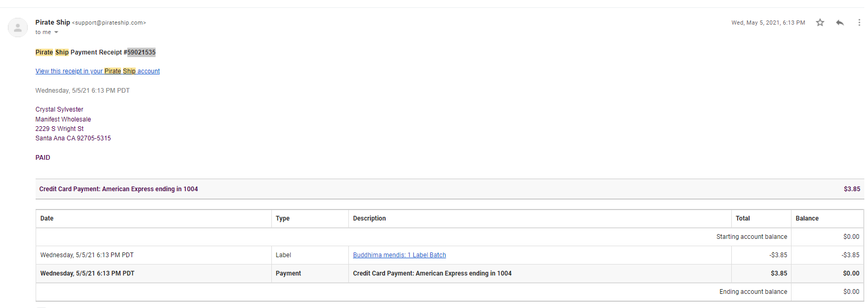Viewport: 868px width, 308px height.
Task: Select the sender address support@pirateship.com
Action: pos(109,23)
